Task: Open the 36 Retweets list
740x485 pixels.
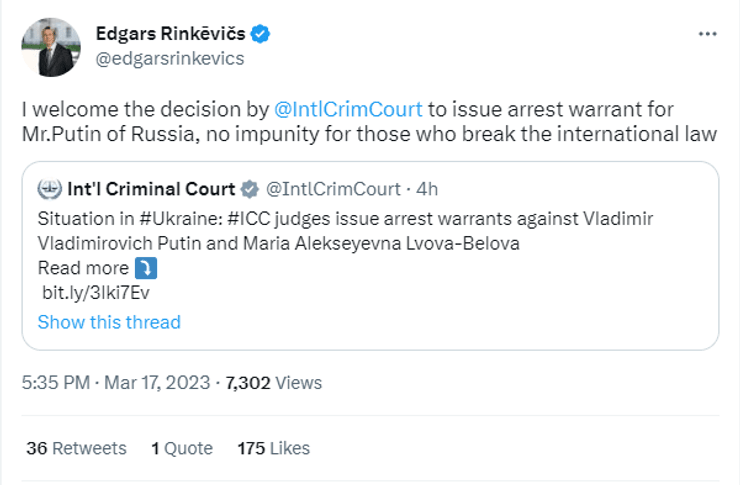Action: pyautogui.click(x=76, y=448)
